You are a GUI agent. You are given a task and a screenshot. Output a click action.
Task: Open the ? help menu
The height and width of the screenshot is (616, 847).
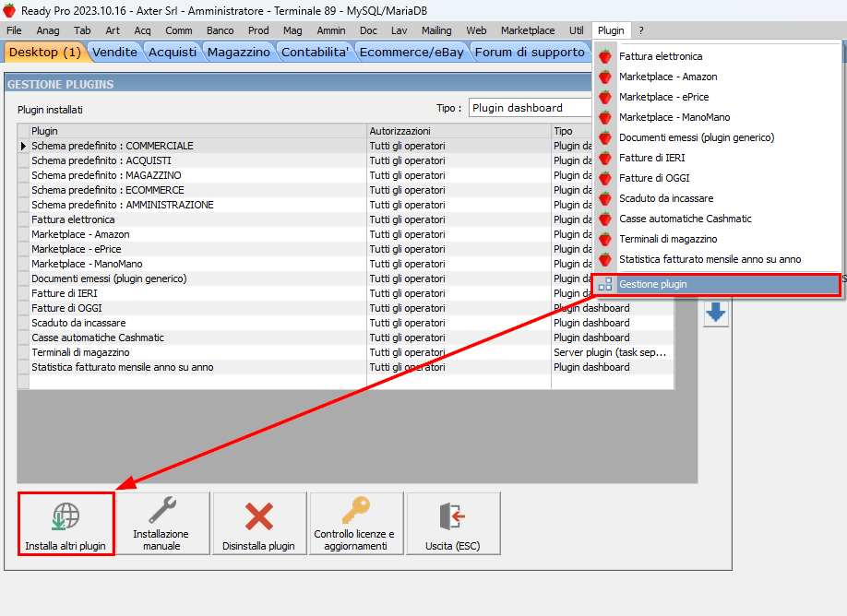pyautogui.click(x=641, y=30)
